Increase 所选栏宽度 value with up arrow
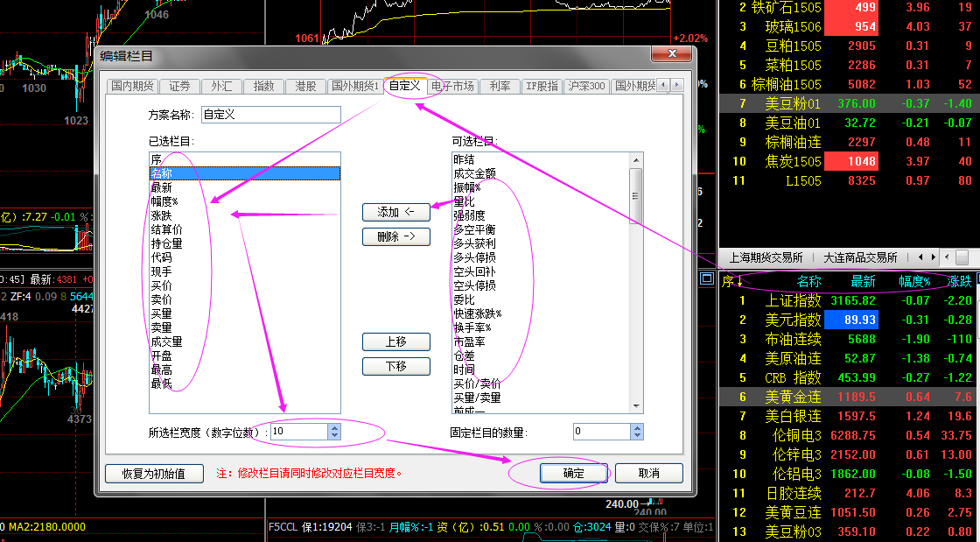The width and height of the screenshot is (980, 542). tap(333, 427)
